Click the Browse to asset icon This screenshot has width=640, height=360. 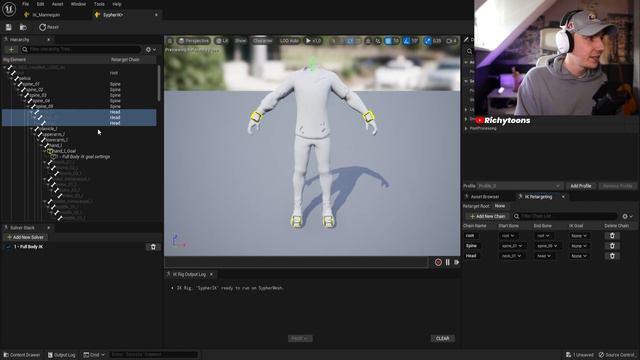[x=23, y=27]
